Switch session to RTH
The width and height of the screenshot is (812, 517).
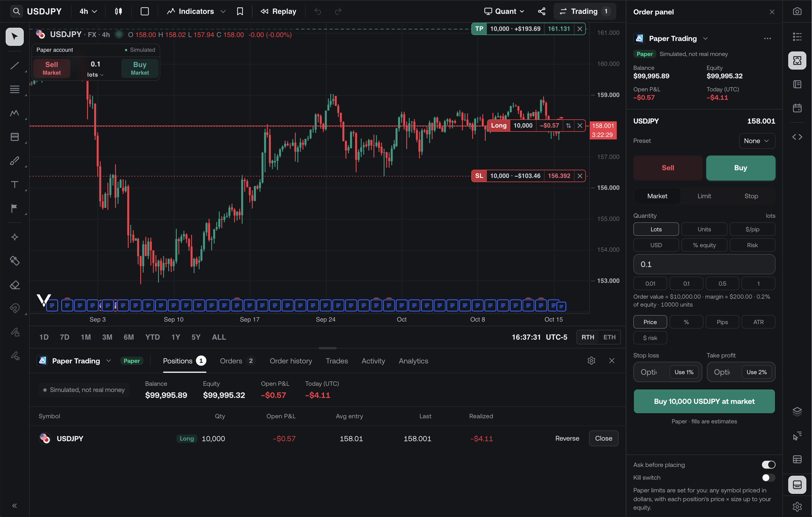pyautogui.click(x=588, y=337)
